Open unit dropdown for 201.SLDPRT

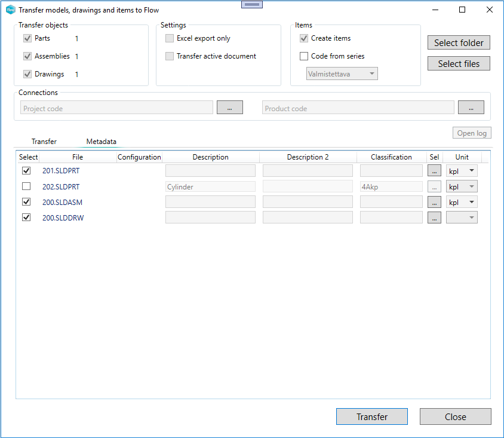point(462,171)
